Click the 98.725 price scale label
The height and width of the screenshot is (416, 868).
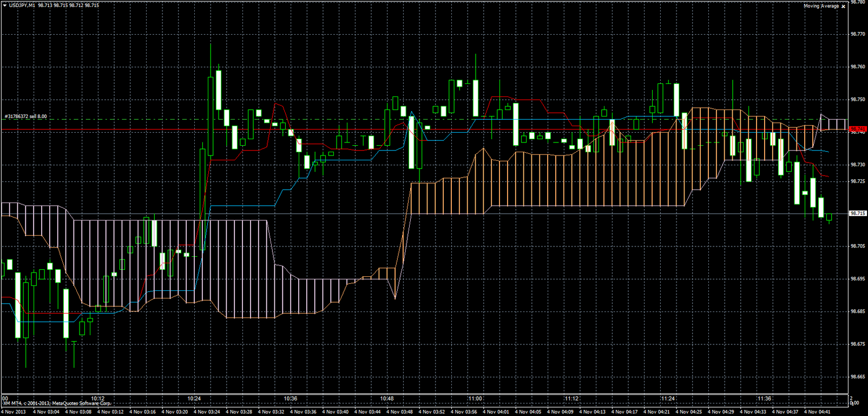pyautogui.click(x=857, y=181)
